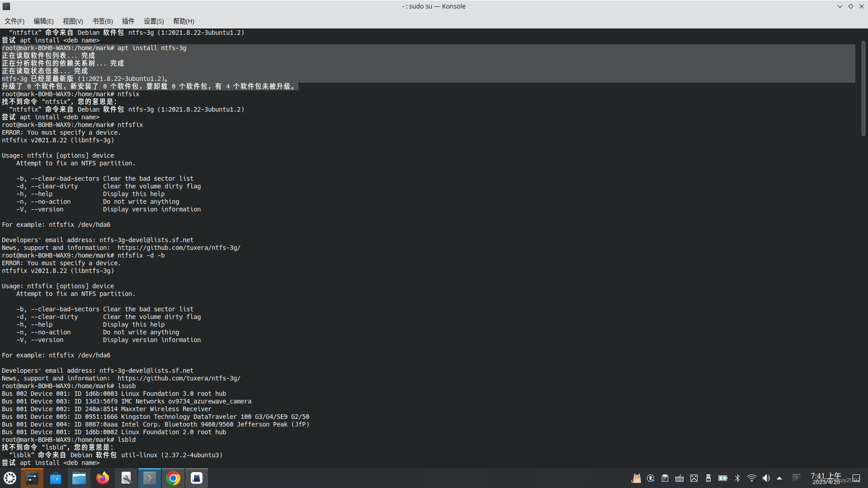Screen dimensions: 868x488
Task: Open the Dolphin file manager
Action: click(79, 478)
